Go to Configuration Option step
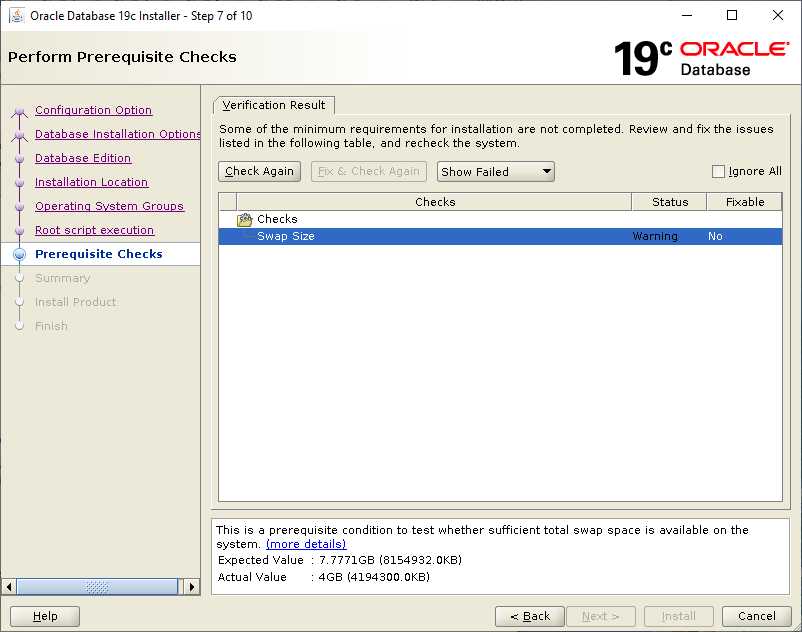The width and height of the screenshot is (802, 632). click(x=93, y=110)
